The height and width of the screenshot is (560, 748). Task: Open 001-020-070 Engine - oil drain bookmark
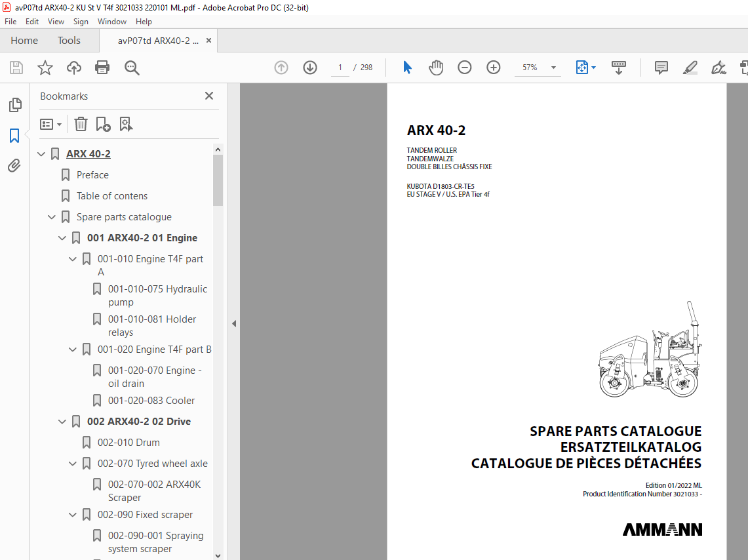(155, 377)
